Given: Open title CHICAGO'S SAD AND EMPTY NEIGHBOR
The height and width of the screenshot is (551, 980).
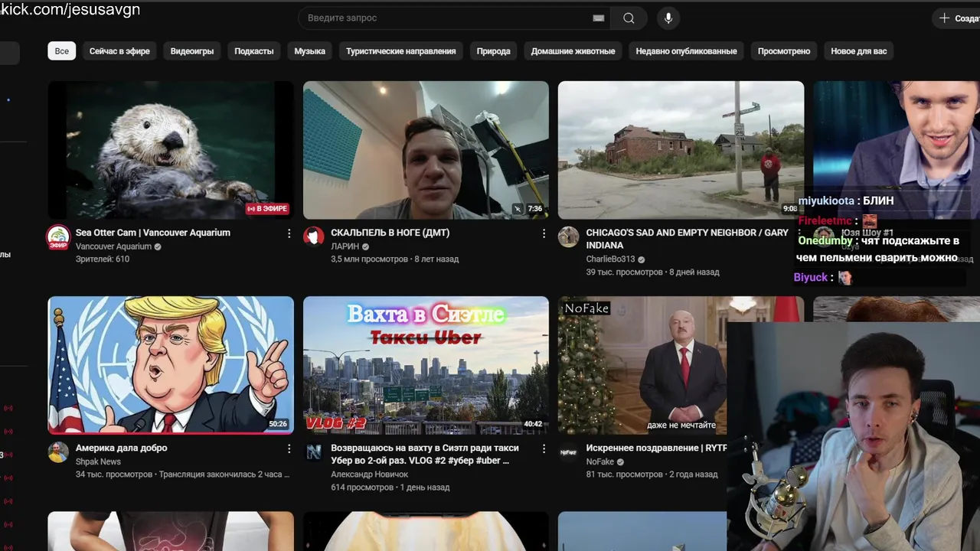Looking at the screenshot, I should tap(687, 239).
